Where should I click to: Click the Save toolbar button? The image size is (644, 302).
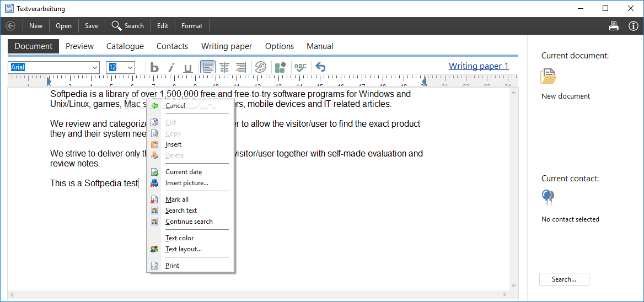click(92, 26)
